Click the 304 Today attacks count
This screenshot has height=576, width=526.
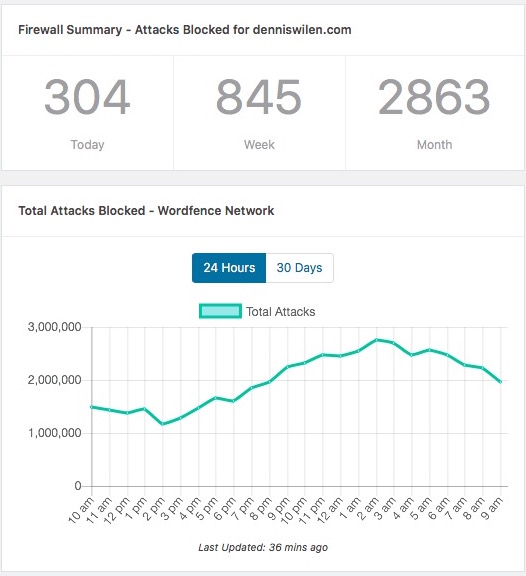[x=87, y=97]
